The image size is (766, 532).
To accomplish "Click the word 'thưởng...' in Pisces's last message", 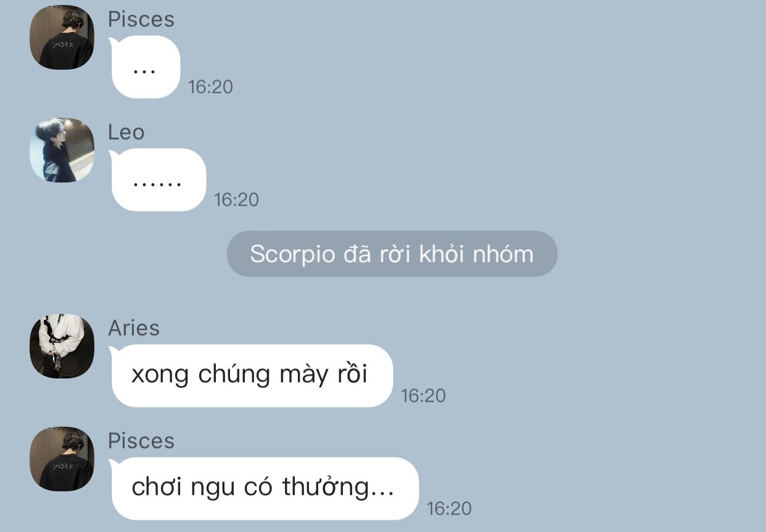I will [338, 488].
